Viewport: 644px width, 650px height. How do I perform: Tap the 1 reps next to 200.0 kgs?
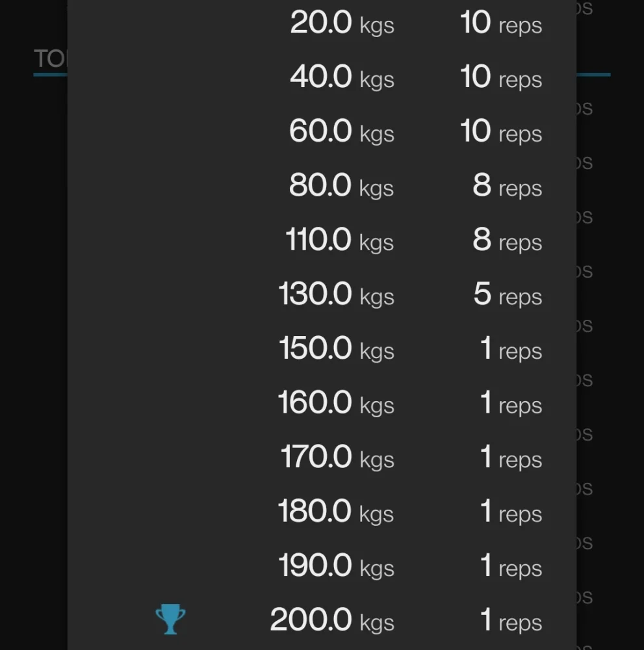(x=511, y=621)
